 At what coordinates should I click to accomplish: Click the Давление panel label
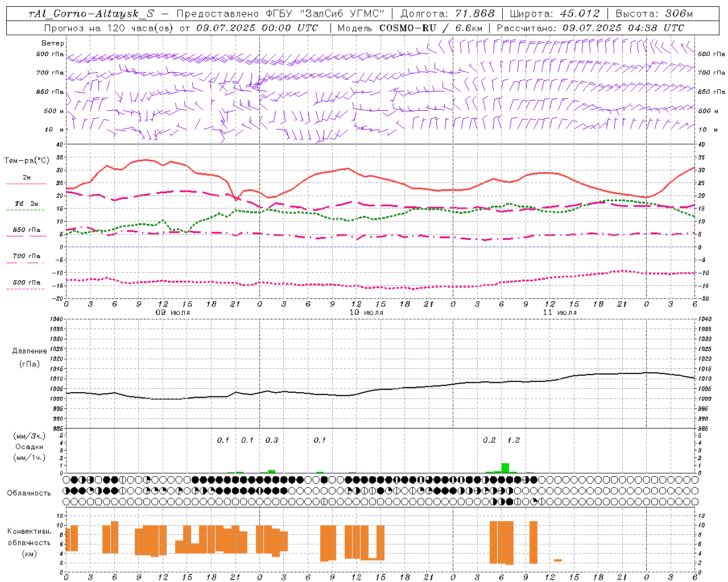[30, 351]
